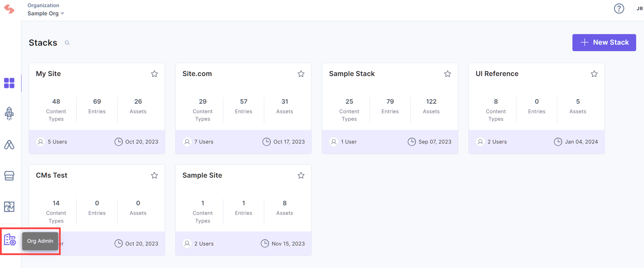644x268 pixels.
Task: Open the Launch rocket icon in sidebar
Action: pyautogui.click(x=9, y=114)
